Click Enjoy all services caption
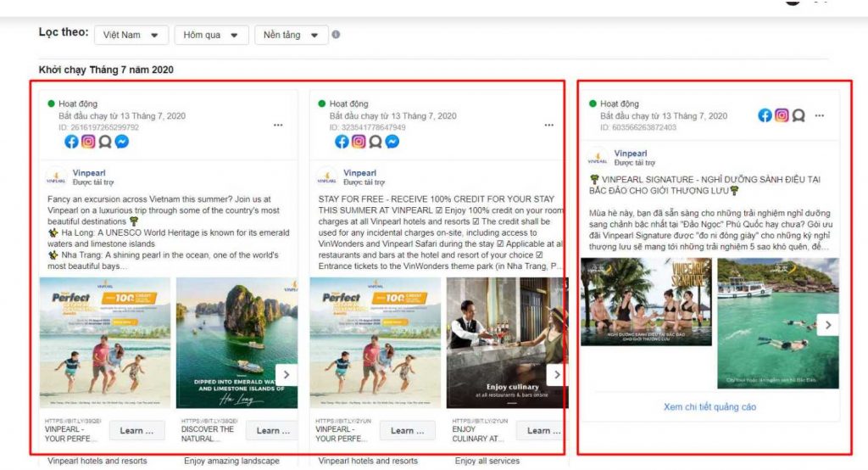Image resolution: width=868 pixels, height=470 pixels. (487, 462)
